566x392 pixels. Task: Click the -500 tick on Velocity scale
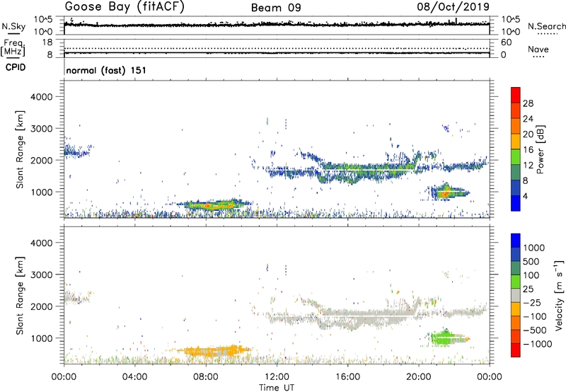click(x=535, y=330)
